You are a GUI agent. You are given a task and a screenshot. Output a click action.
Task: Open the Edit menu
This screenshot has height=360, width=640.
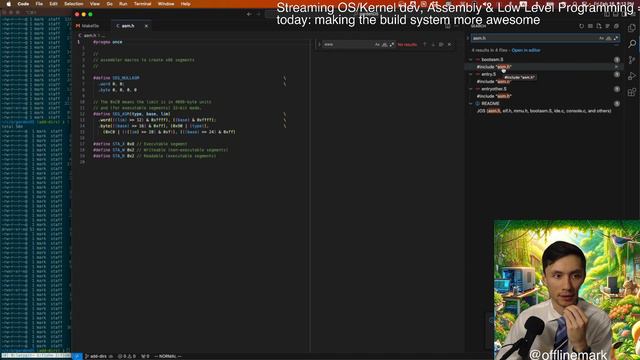[53, 4]
